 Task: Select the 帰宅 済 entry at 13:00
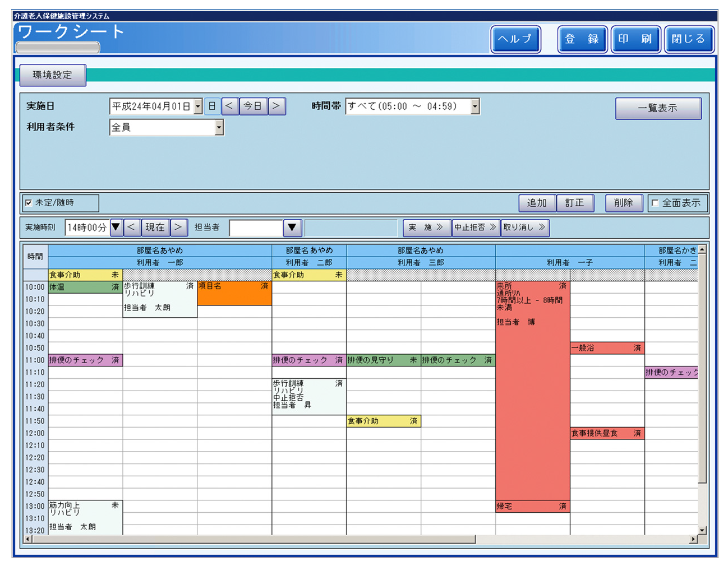pos(533,507)
